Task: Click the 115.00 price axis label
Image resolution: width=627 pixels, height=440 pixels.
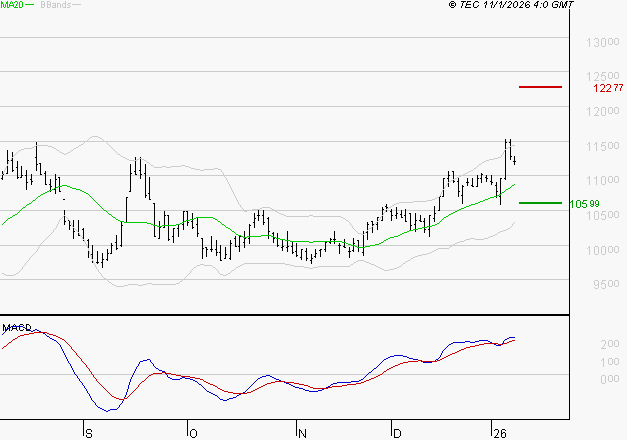Action: [x=603, y=146]
